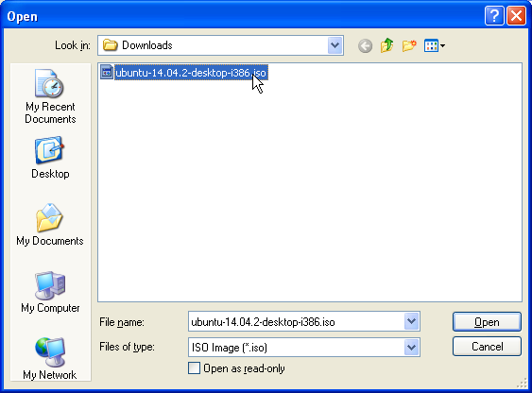Click the Cancel button
Screen dimensions: 532x393
(x=487, y=347)
